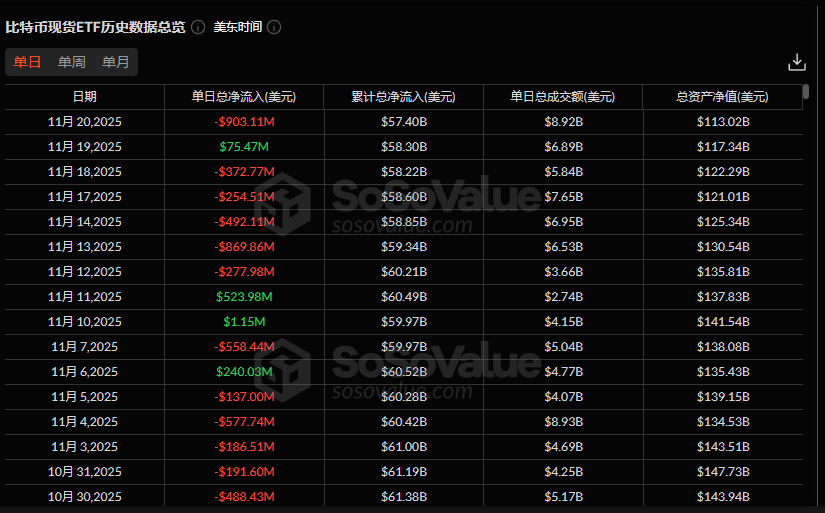The width and height of the screenshot is (825, 513).
Task: Click the $125.34B net assets cell
Action: pos(723,222)
